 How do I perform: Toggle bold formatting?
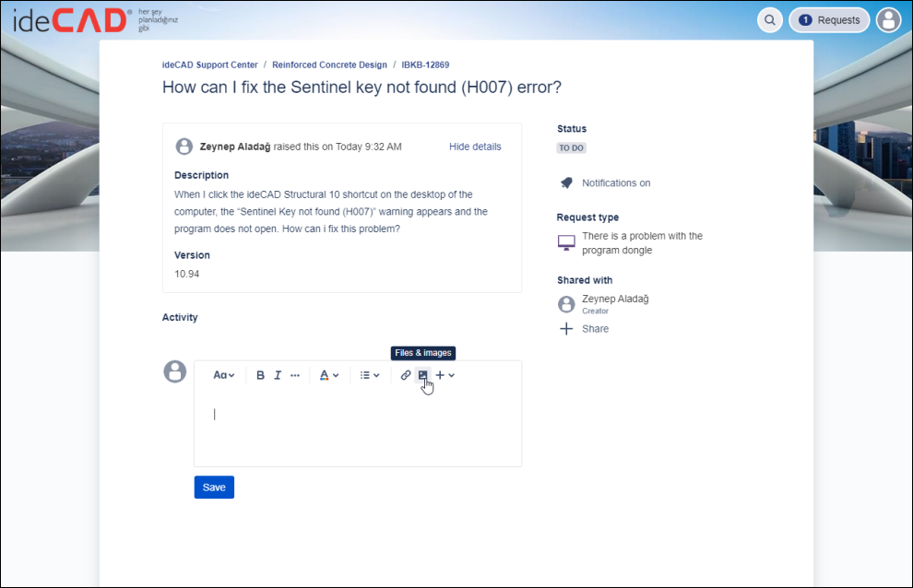[x=260, y=375]
